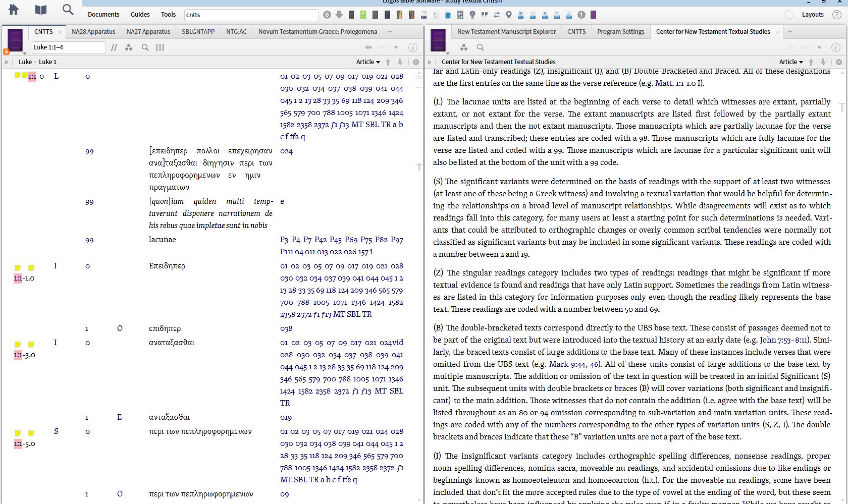Open history dropdown in the Textual Studies panel
The width and height of the screenshot is (848, 504).
pyautogui.click(x=819, y=48)
